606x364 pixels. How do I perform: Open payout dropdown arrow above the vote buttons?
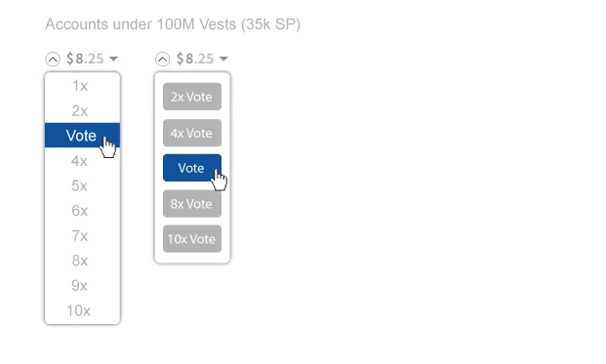pyautogui.click(x=223, y=59)
